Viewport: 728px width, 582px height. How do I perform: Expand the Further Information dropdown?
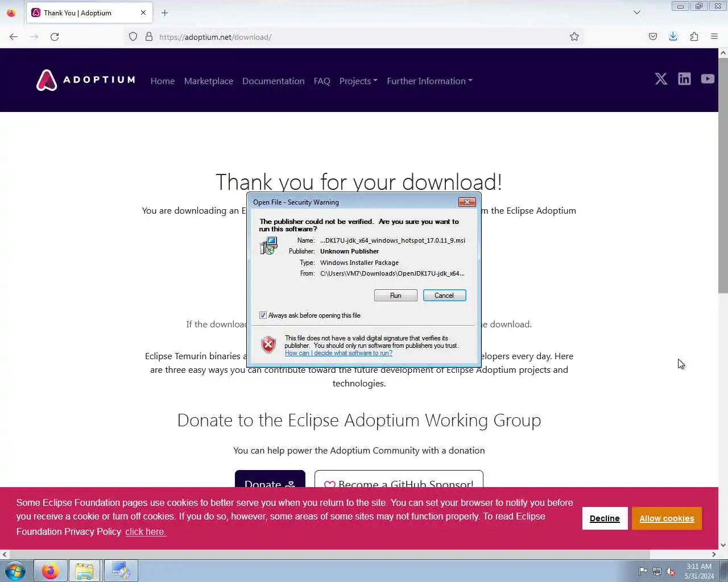pyautogui.click(x=429, y=81)
